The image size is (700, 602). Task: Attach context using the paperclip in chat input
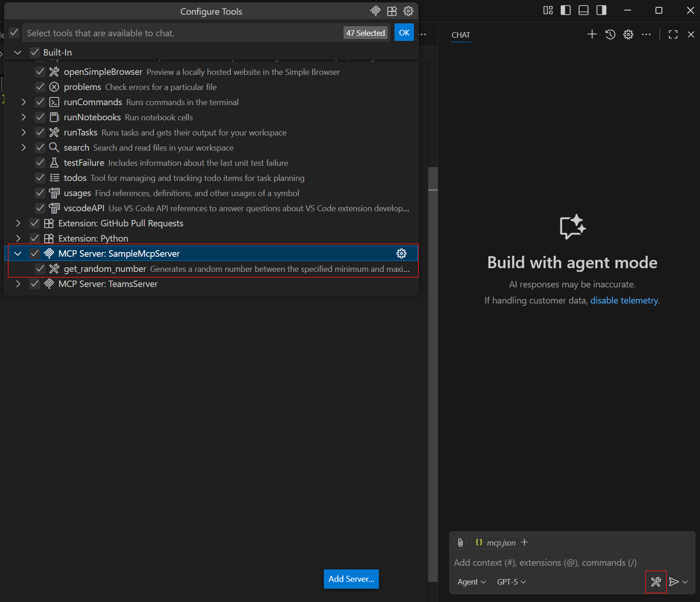460,542
